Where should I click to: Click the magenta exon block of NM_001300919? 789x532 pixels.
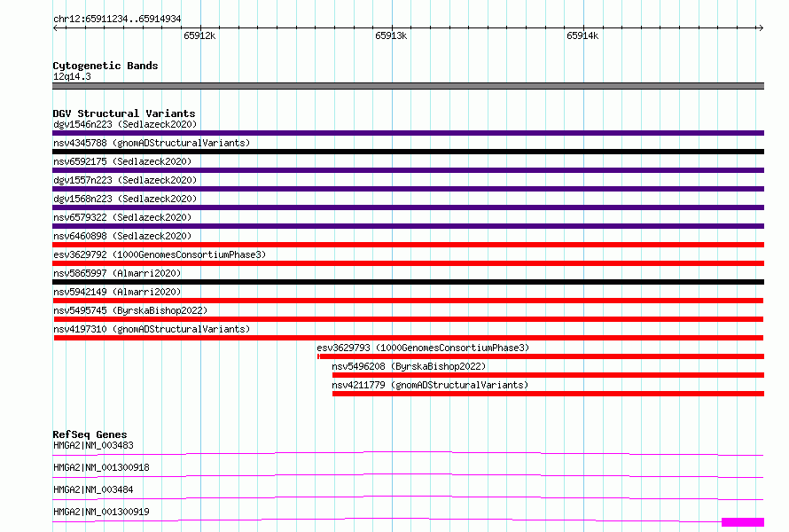[743, 522]
